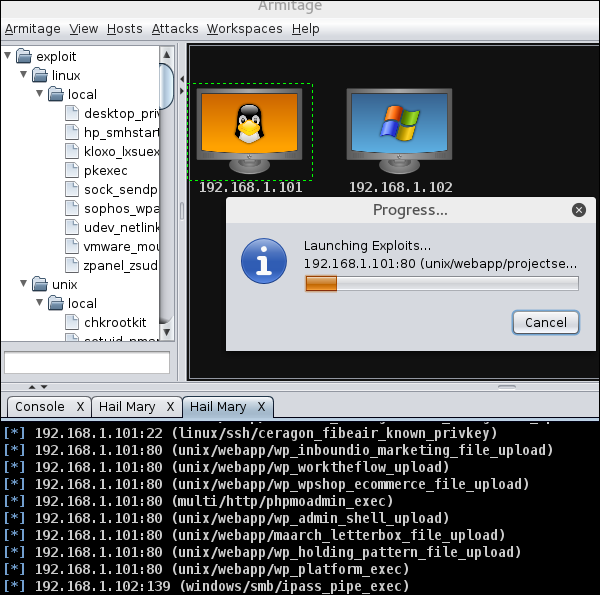Close the second Hail Mary tab
This screenshot has height=595, width=600.
[261, 407]
